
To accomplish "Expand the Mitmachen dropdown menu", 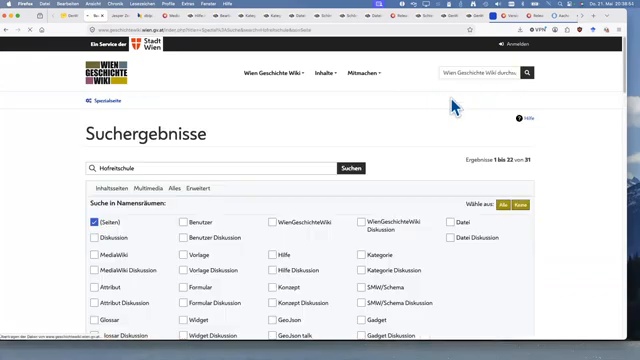I will [x=364, y=73].
